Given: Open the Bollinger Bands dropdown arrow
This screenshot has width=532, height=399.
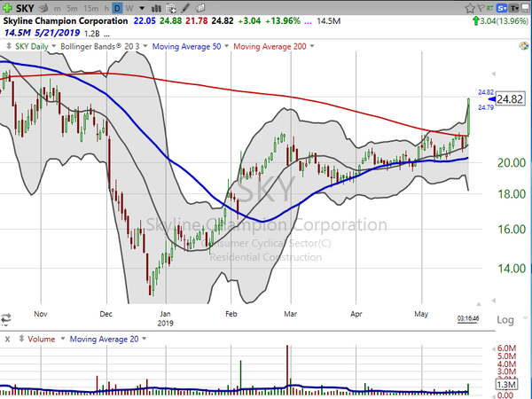Looking at the screenshot, I should pyautogui.click(x=145, y=46).
